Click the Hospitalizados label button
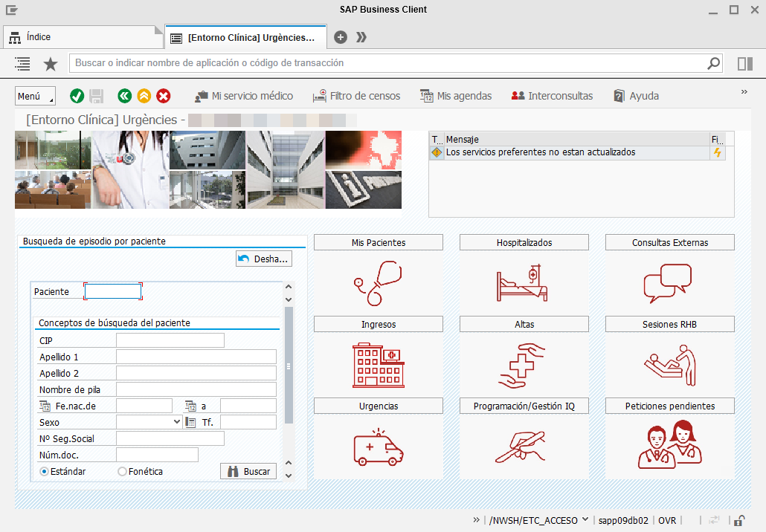766x532 pixels. click(524, 242)
